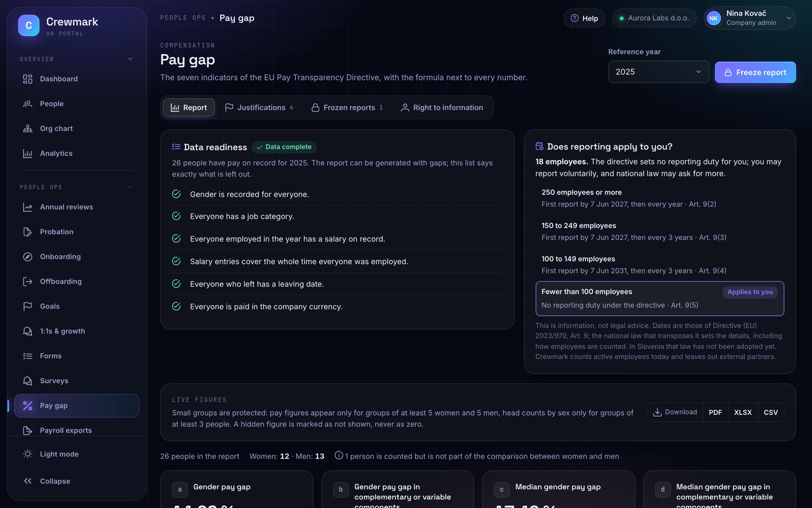
Task: Open 1:1s & growth page
Action: coord(77,331)
